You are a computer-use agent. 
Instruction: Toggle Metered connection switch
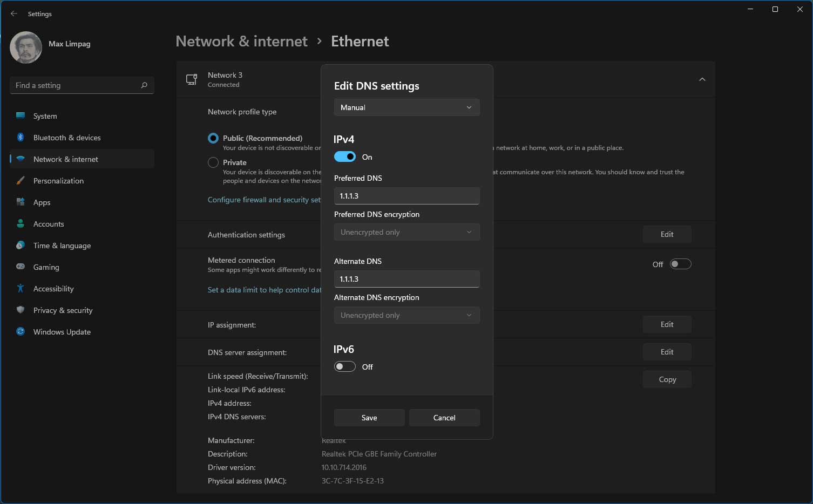click(x=680, y=264)
